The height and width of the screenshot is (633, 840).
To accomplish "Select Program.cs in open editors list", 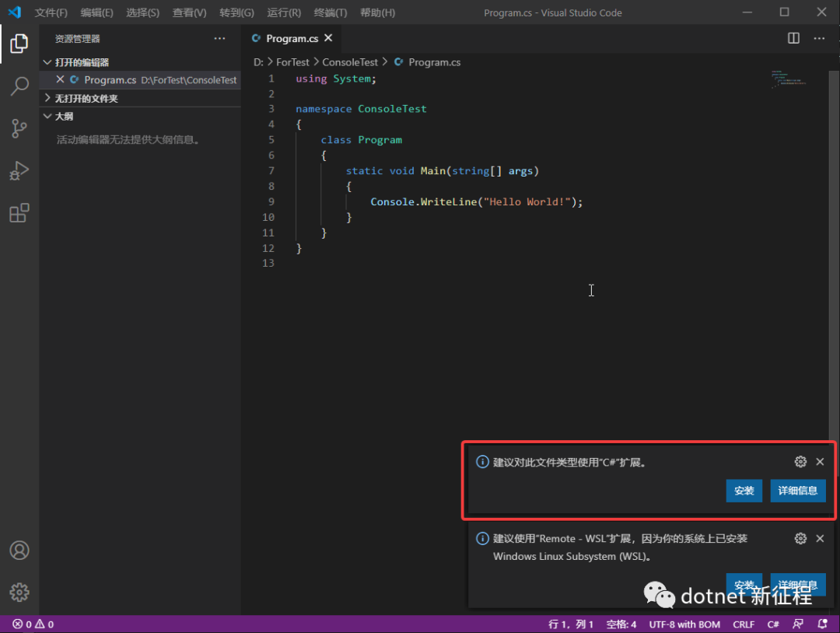I will [x=140, y=80].
